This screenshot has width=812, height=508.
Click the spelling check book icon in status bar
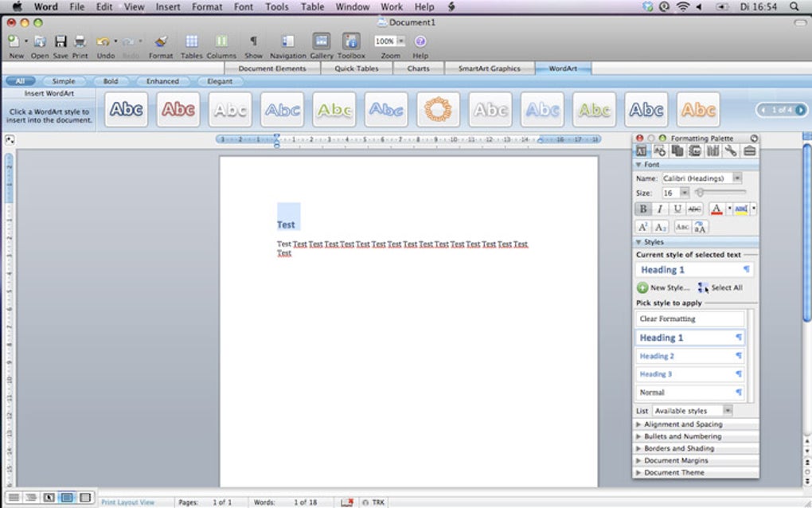tap(347, 502)
